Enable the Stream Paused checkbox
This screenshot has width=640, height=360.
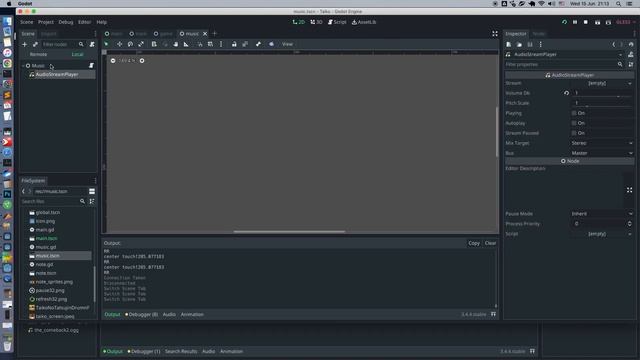click(x=574, y=133)
